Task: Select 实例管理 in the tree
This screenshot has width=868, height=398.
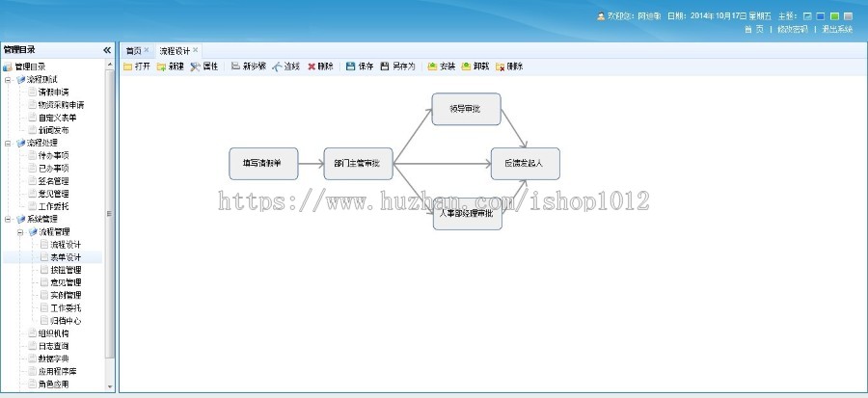Action: click(x=66, y=295)
